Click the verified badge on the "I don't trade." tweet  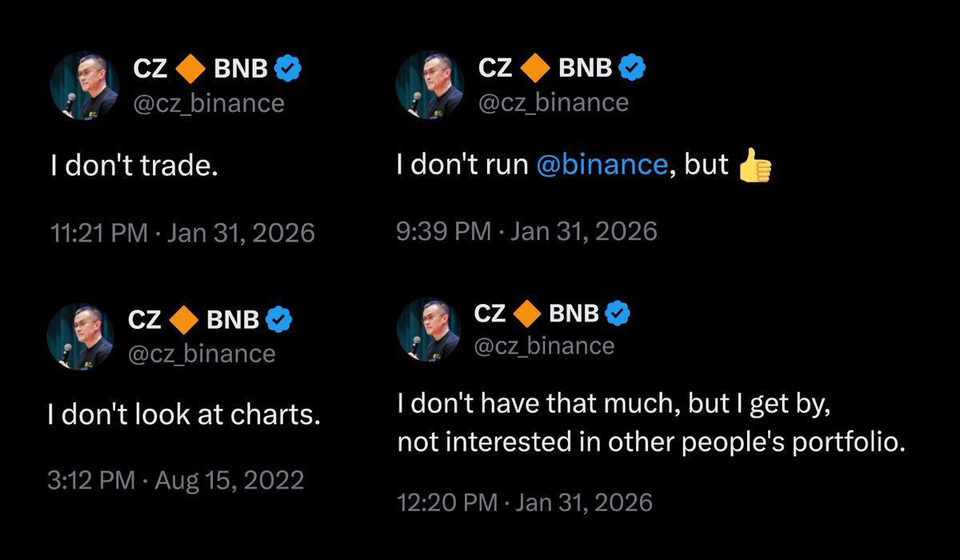pos(288,70)
